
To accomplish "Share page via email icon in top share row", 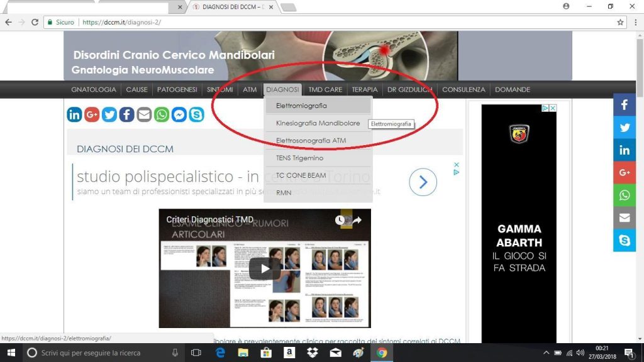I will pos(144,114).
